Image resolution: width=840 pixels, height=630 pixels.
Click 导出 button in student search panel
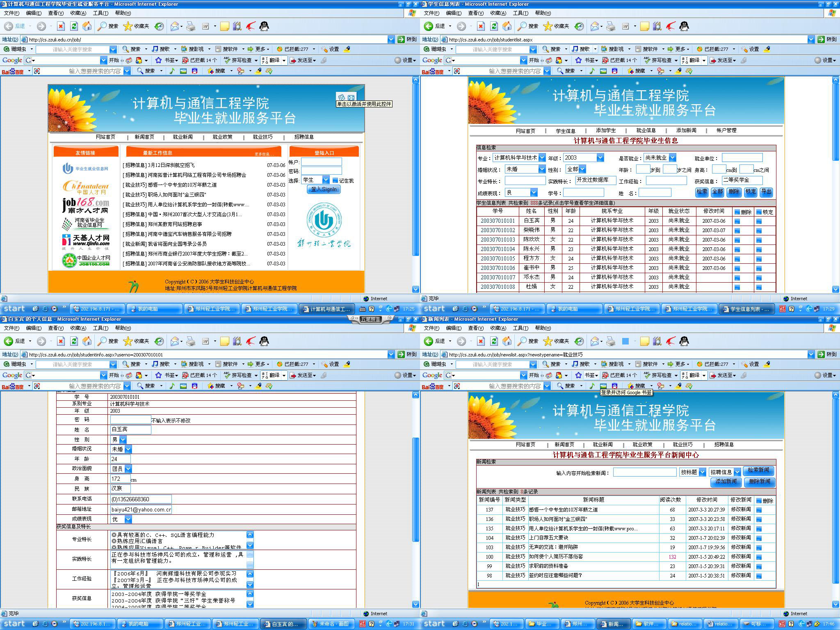(766, 192)
